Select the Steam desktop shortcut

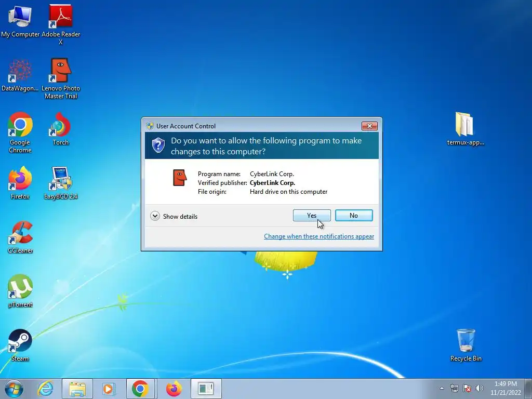[20, 345]
